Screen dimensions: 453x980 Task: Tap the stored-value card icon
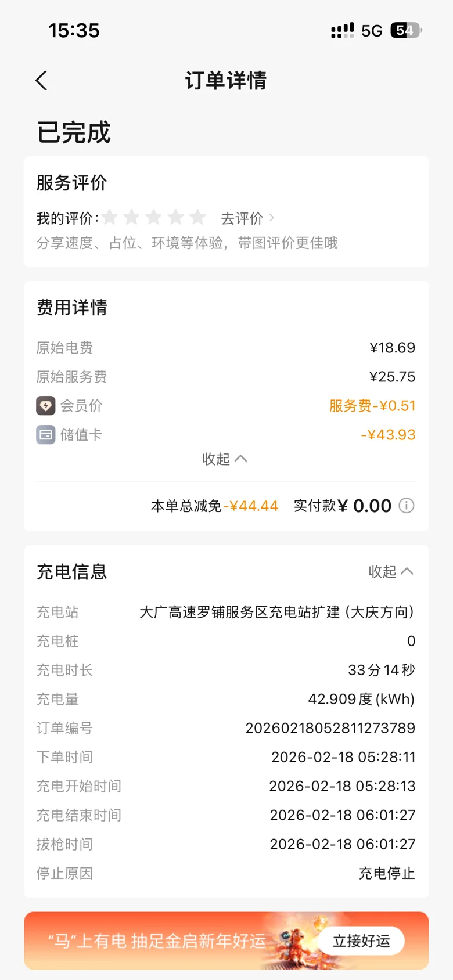[46, 435]
